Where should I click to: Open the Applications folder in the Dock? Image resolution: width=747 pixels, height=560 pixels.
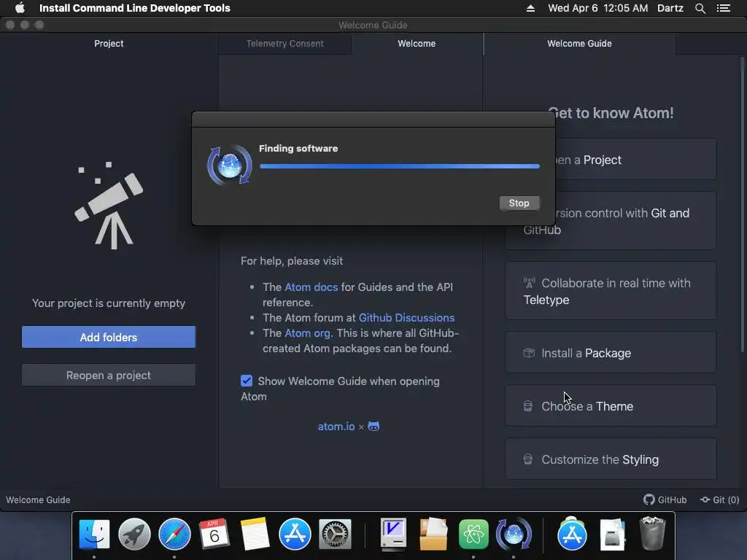pos(572,534)
